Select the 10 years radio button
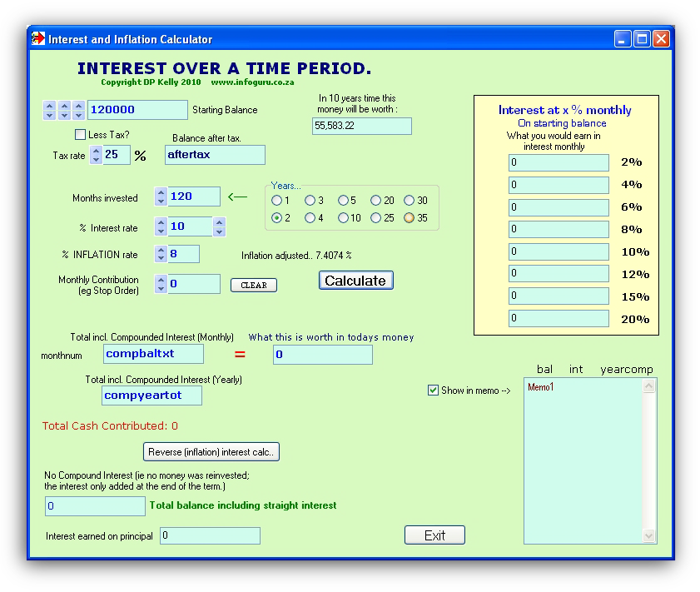Image resolution: width=700 pixels, height=592 pixels. pos(343,218)
